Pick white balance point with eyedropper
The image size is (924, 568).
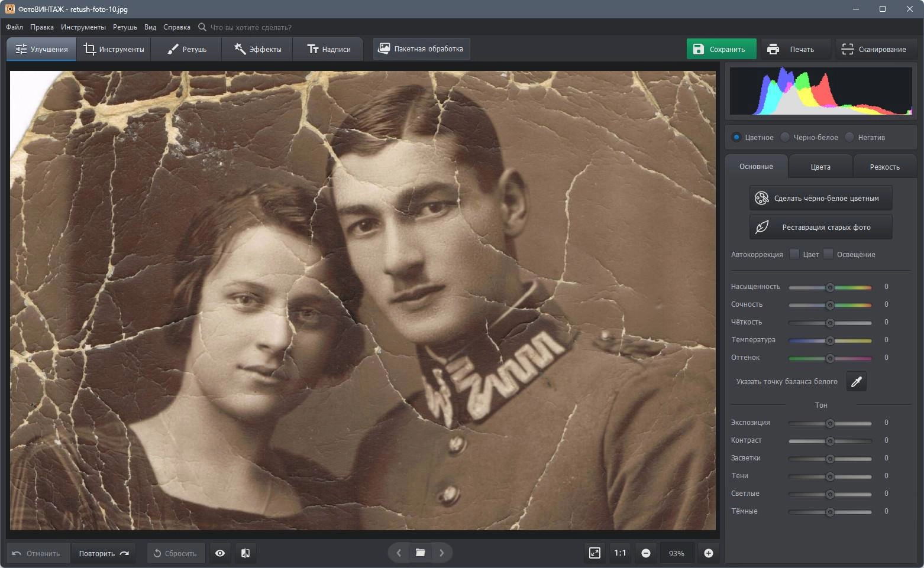856,381
